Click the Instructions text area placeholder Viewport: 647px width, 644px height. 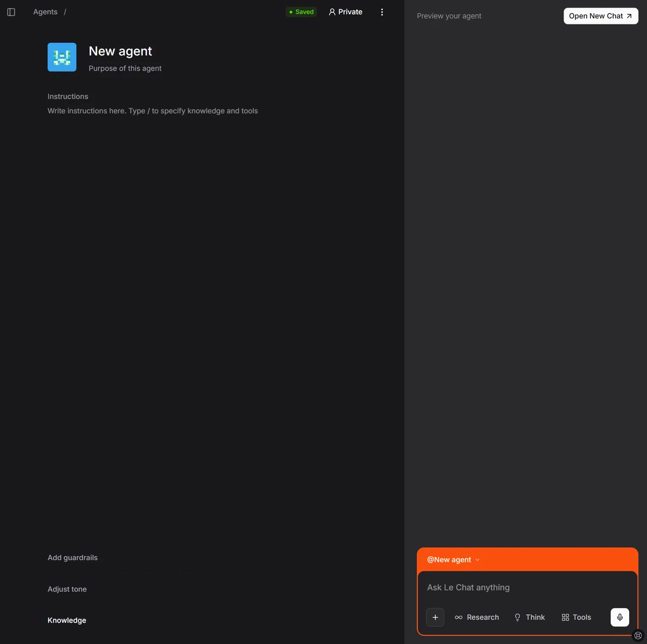click(153, 111)
